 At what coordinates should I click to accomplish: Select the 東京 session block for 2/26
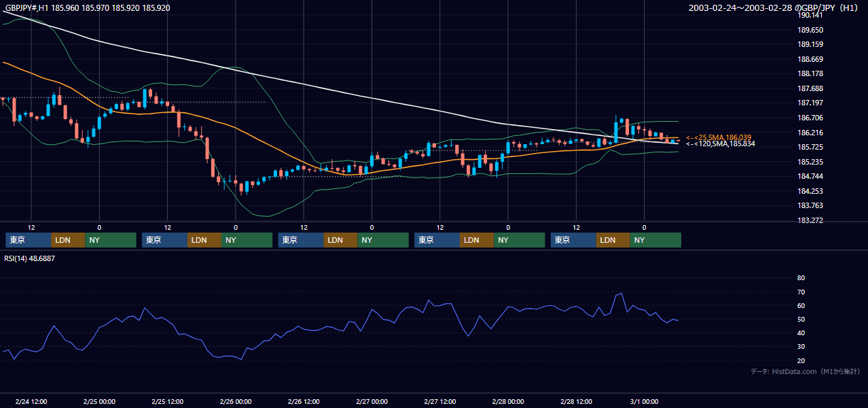tap(301, 240)
